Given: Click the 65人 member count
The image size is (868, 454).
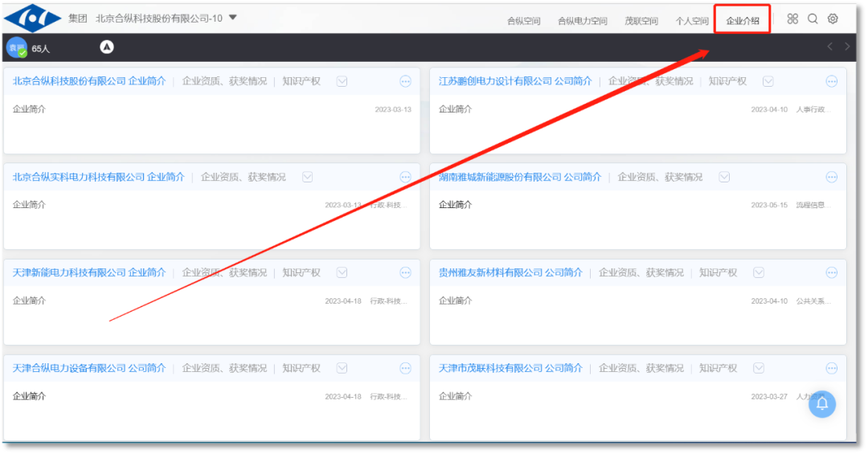Looking at the screenshot, I should [40, 49].
